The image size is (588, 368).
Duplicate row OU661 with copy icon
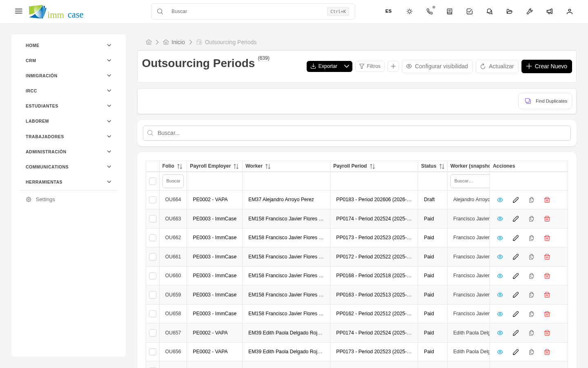click(531, 257)
